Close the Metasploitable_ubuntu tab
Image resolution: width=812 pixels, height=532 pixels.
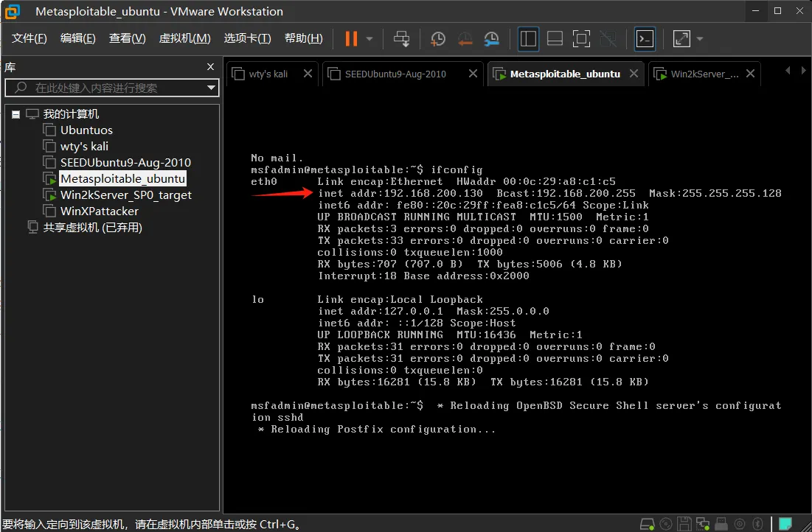coord(634,74)
